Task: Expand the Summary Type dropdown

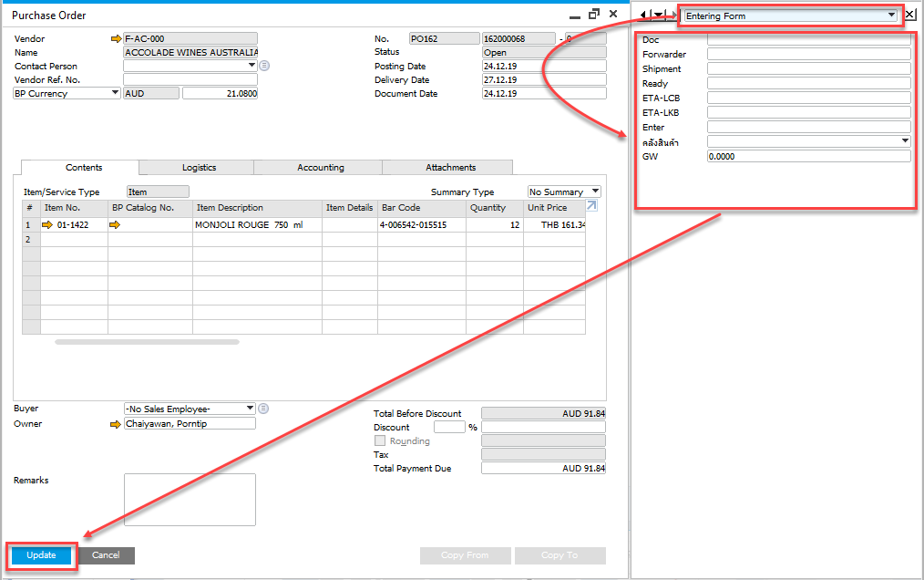Action: [x=596, y=192]
